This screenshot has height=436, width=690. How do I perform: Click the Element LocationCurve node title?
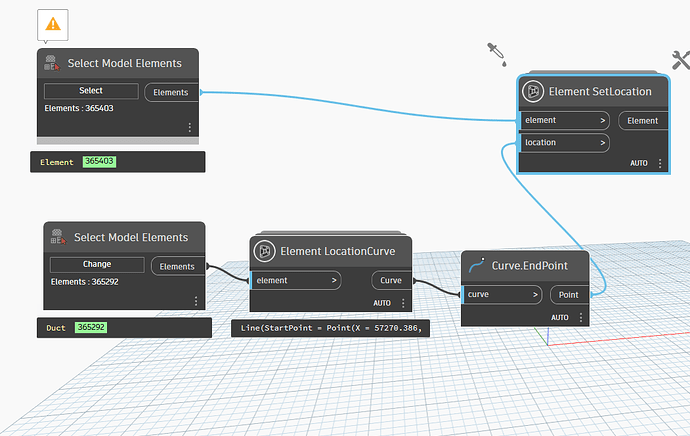tap(338, 251)
